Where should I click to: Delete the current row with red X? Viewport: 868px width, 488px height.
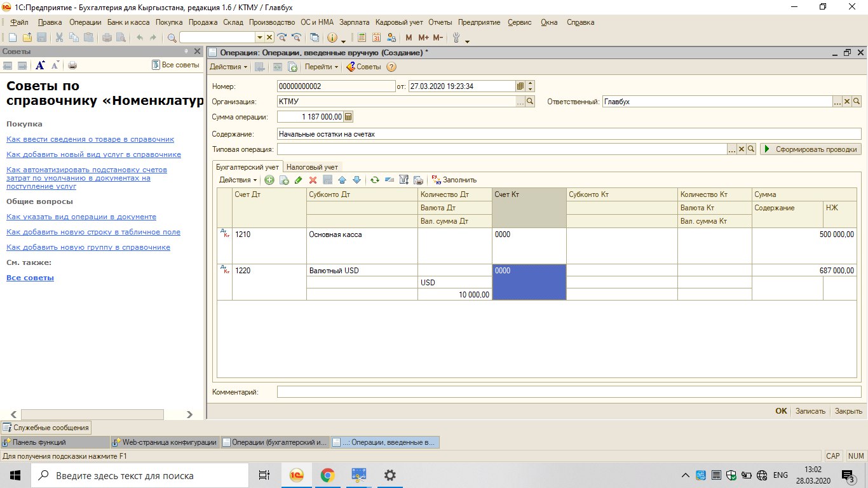(x=313, y=180)
